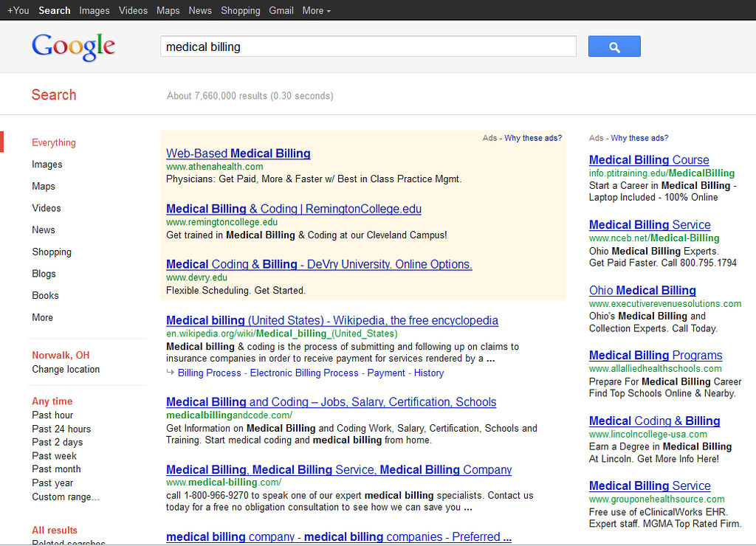Viewport: 756px width, 546px height.
Task: Open News in the top black bar
Action: coord(200,10)
